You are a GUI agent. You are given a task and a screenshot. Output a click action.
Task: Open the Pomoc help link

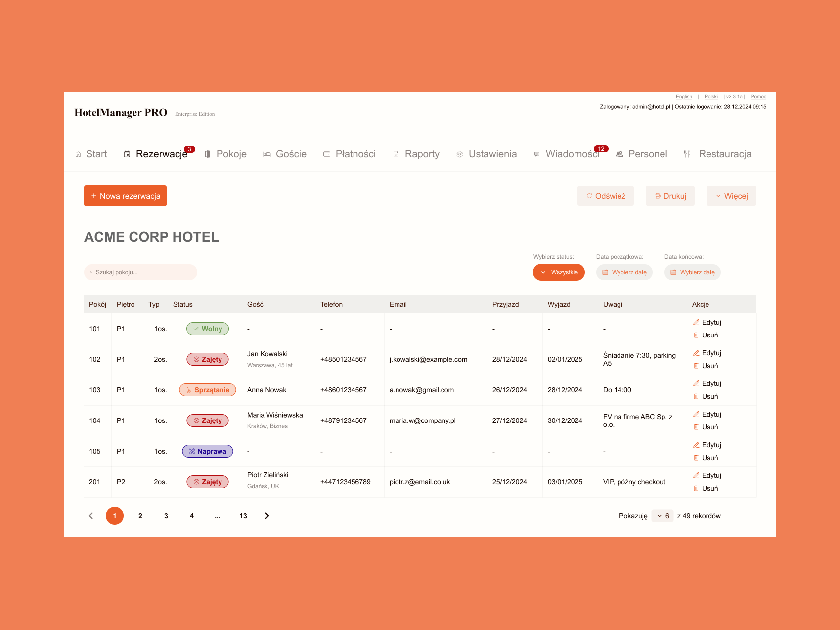click(x=758, y=97)
